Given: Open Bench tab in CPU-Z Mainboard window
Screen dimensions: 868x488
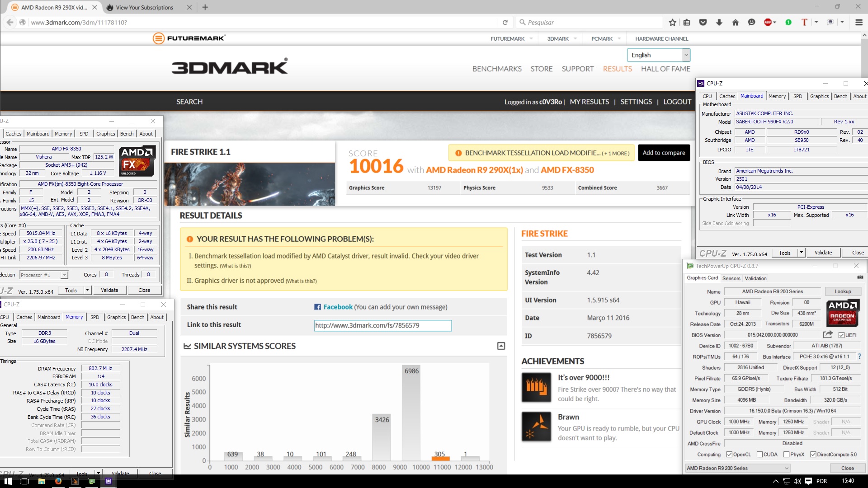Looking at the screenshot, I should [x=840, y=96].
